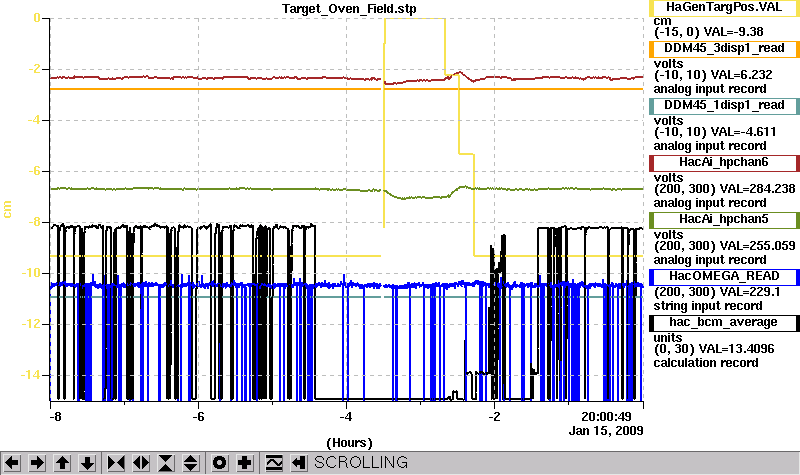Pan the graph down with the arrow button
800x475 pixels.
[x=87, y=463]
